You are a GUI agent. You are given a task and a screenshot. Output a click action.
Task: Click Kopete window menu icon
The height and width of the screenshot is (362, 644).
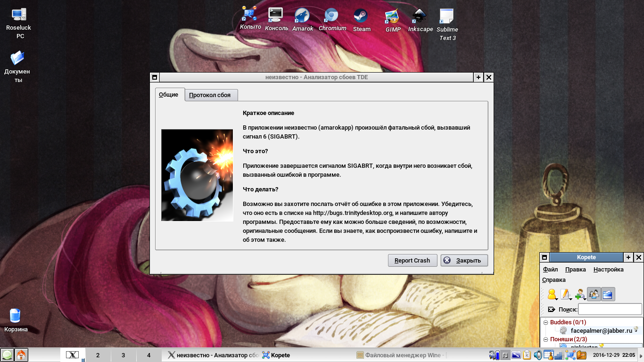click(x=545, y=257)
